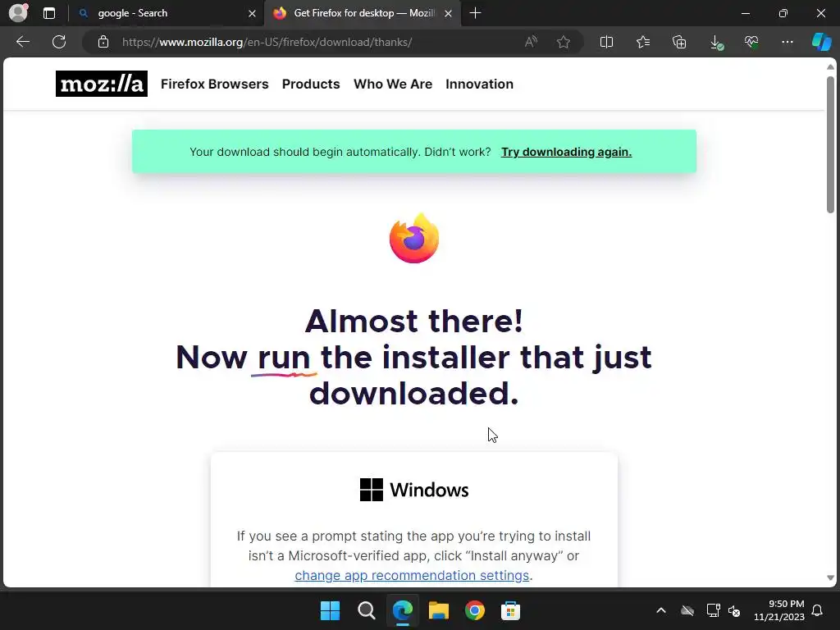Viewport: 840px width, 630px height.
Task: Show hidden system tray icons chevron
Action: 661,610
